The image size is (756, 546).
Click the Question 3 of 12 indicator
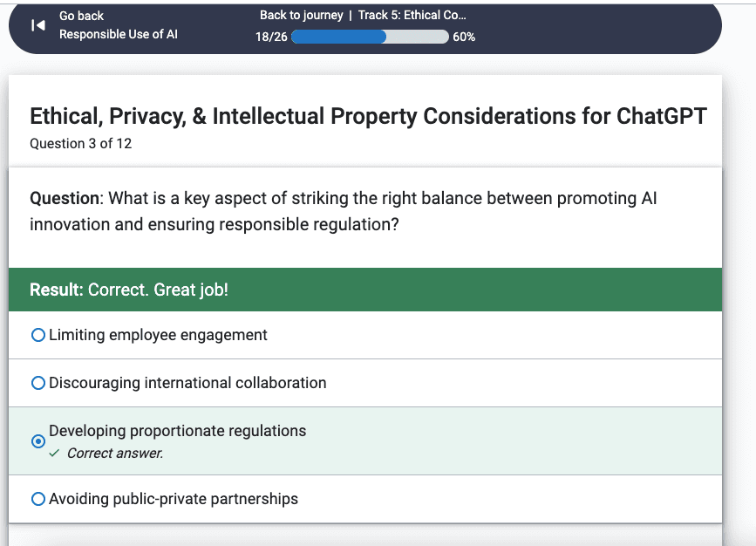(80, 144)
